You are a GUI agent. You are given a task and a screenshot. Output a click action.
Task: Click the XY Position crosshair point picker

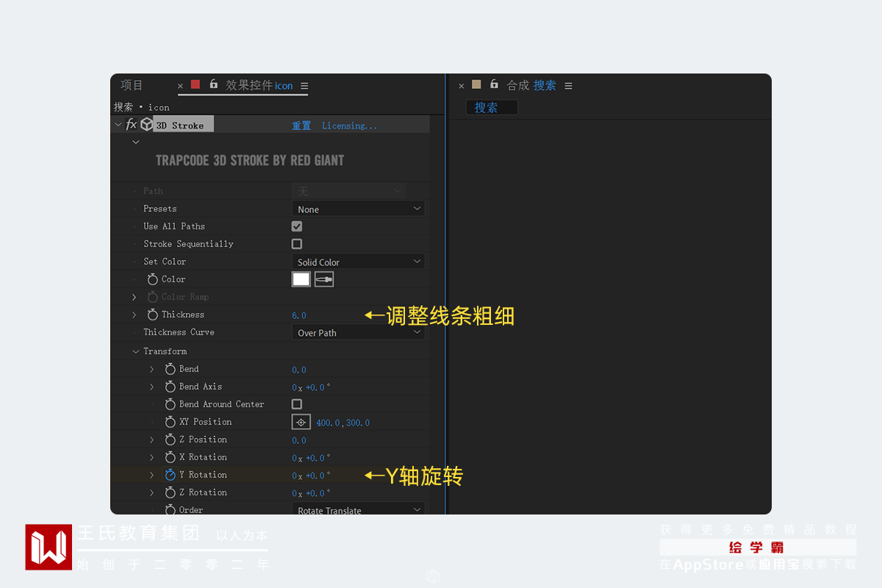click(x=301, y=422)
